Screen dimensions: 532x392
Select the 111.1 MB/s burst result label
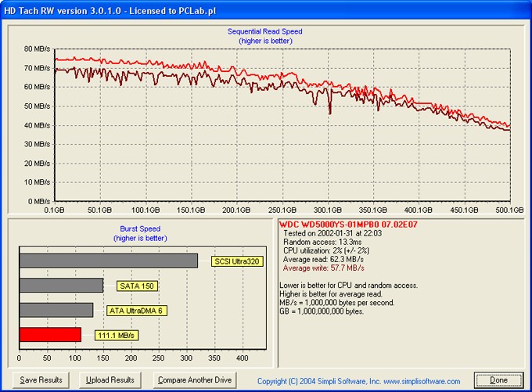tap(117, 336)
